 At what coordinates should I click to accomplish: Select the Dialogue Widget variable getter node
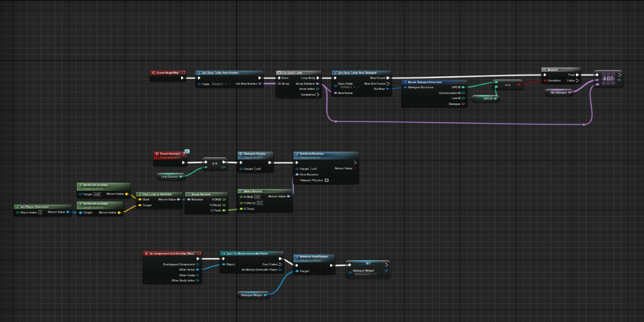click(x=253, y=295)
